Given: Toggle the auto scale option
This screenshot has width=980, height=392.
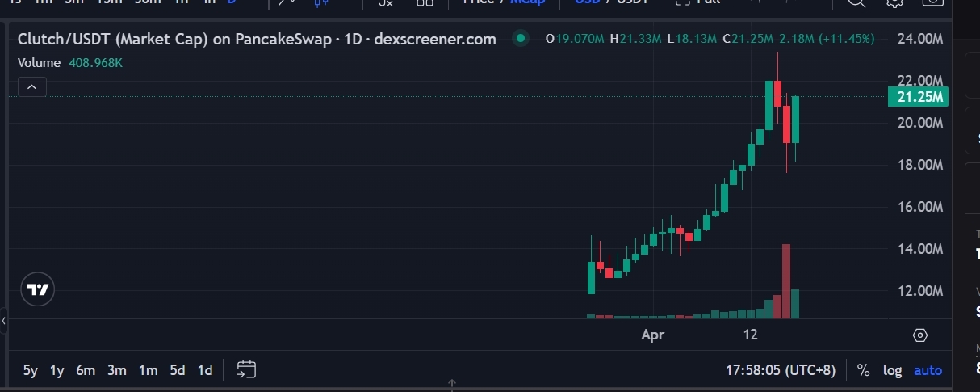Looking at the screenshot, I should [x=928, y=370].
